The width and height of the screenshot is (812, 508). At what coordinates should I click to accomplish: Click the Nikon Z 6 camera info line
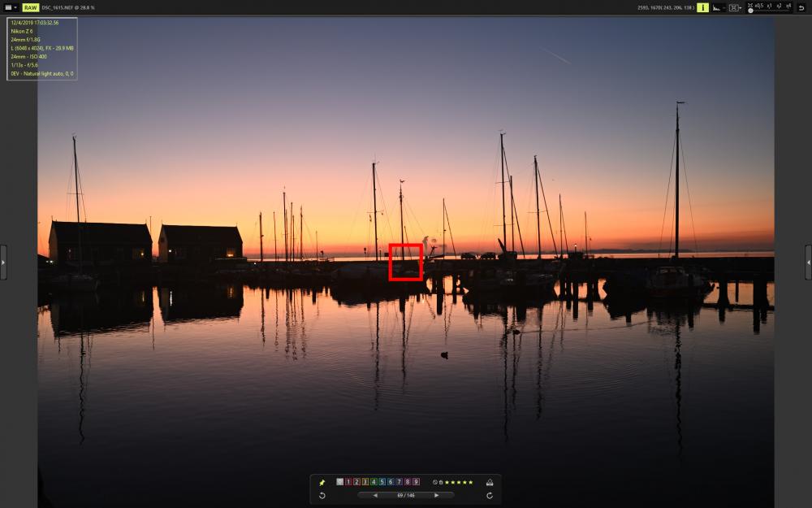tap(22, 31)
